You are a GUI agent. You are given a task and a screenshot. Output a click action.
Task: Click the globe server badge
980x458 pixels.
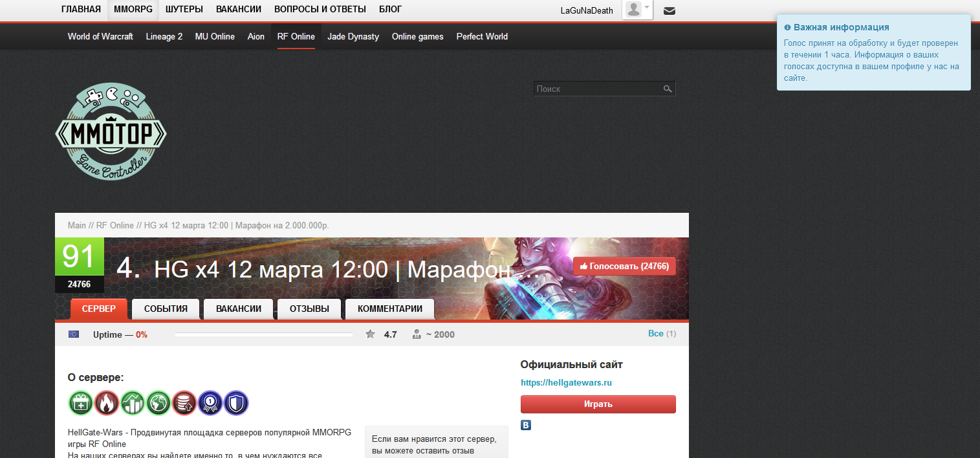coord(158,402)
